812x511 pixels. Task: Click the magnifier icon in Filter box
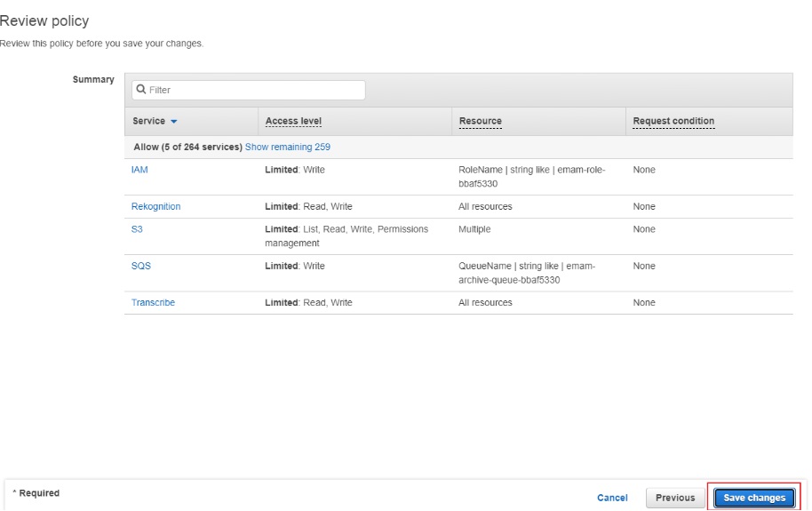point(141,89)
